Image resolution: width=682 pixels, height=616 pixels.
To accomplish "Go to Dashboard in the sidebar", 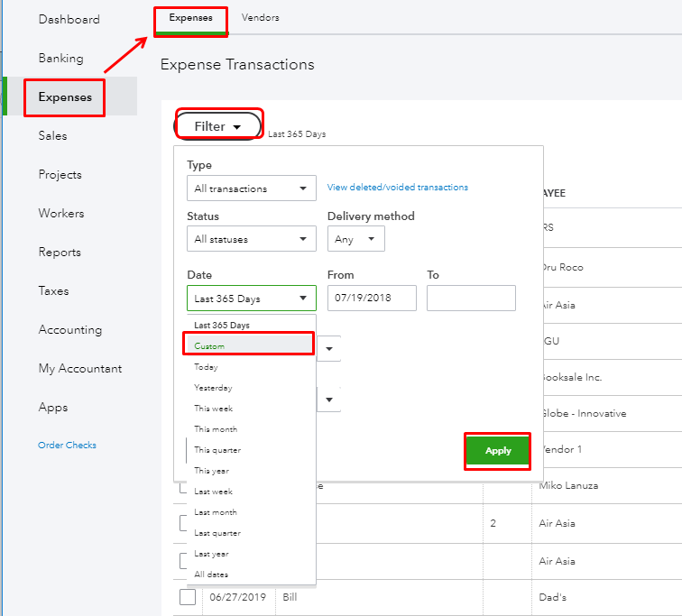I will point(69,20).
